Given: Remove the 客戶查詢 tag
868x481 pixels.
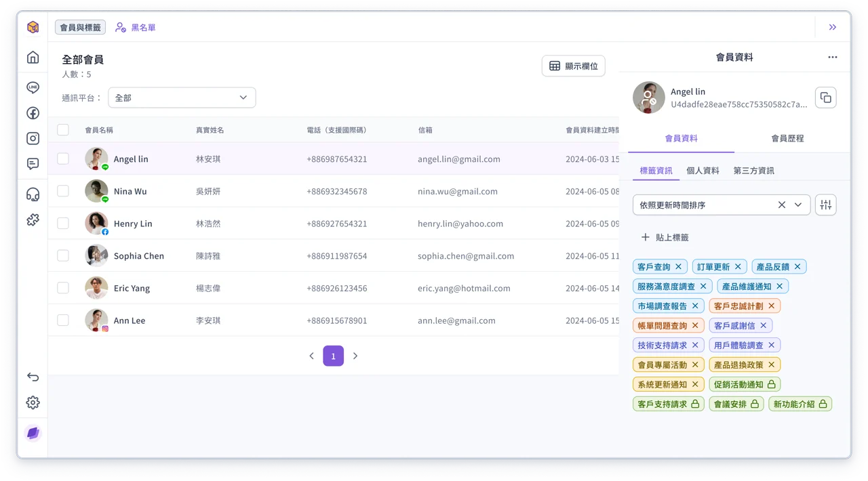Looking at the screenshot, I should tap(678, 267).
